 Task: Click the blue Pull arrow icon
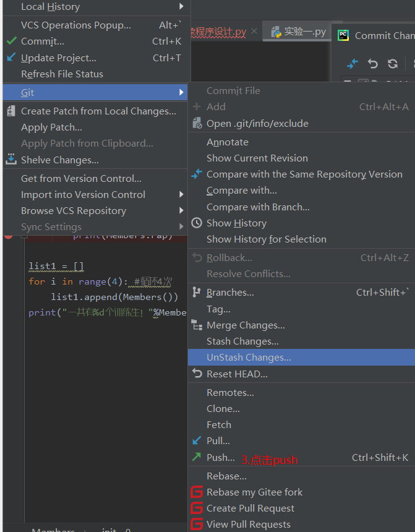click(197, 441)
